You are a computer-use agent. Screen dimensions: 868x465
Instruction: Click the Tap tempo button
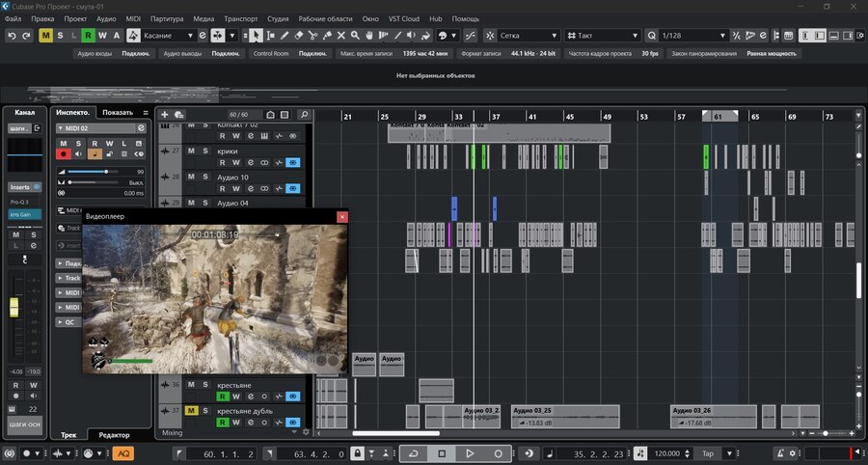(x=708, y=453)
